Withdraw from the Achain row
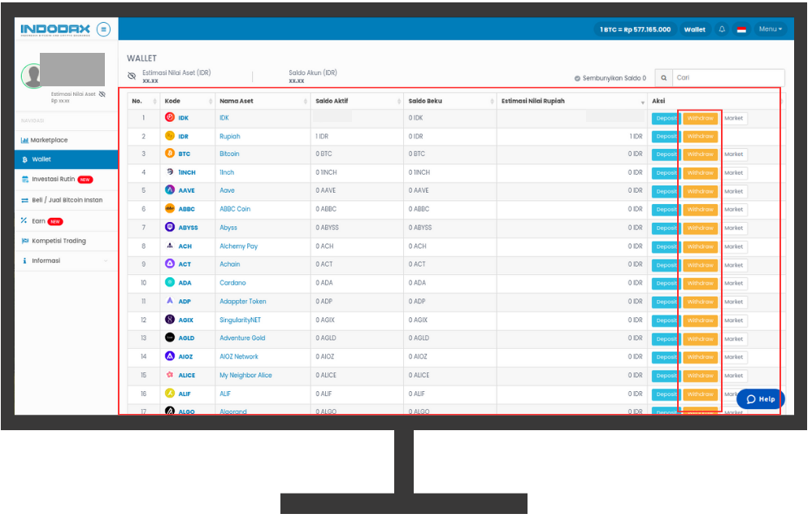The image size is (812, 518). [x=700, y=265]
